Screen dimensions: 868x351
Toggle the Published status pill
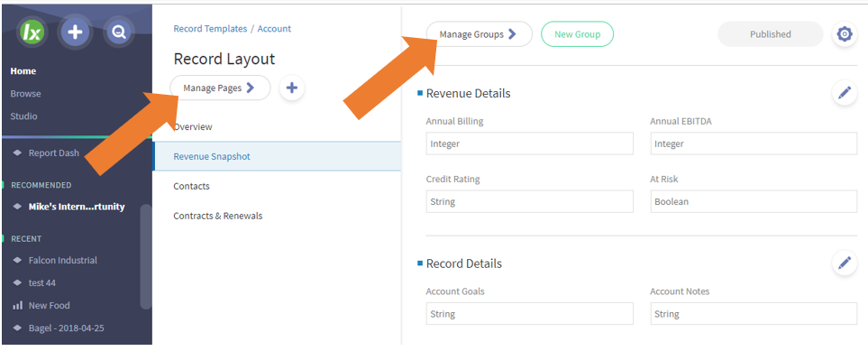click(x=770, y=34)
